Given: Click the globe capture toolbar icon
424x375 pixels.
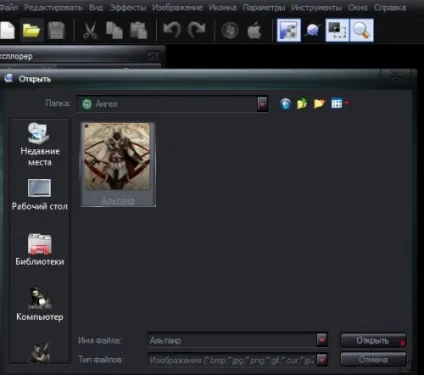Looking at the screenshot, I should [313, 31].
